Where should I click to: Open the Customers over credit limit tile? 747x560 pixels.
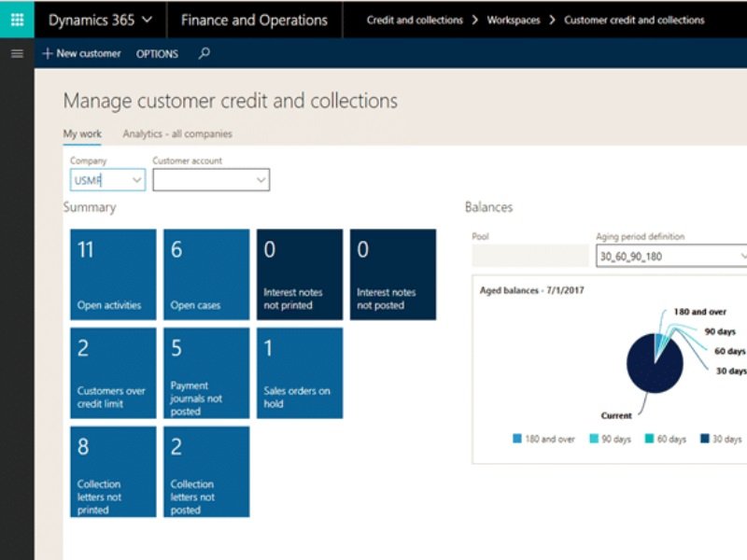113,373
